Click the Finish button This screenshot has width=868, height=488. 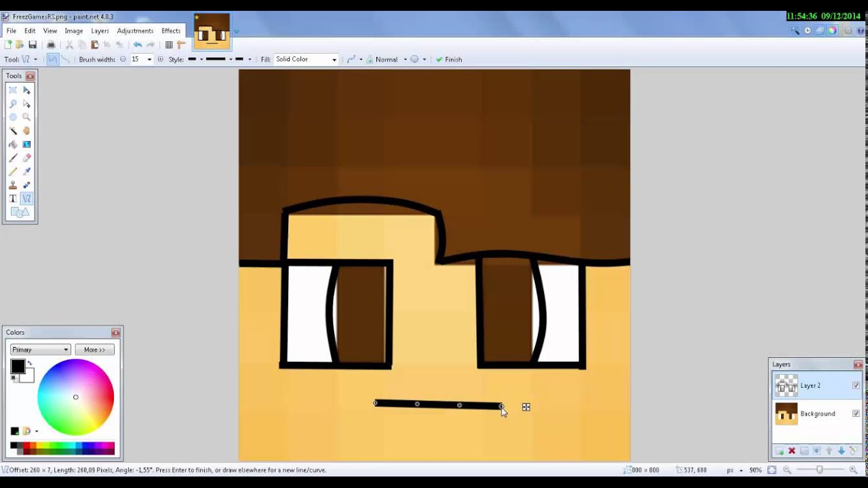449,60
